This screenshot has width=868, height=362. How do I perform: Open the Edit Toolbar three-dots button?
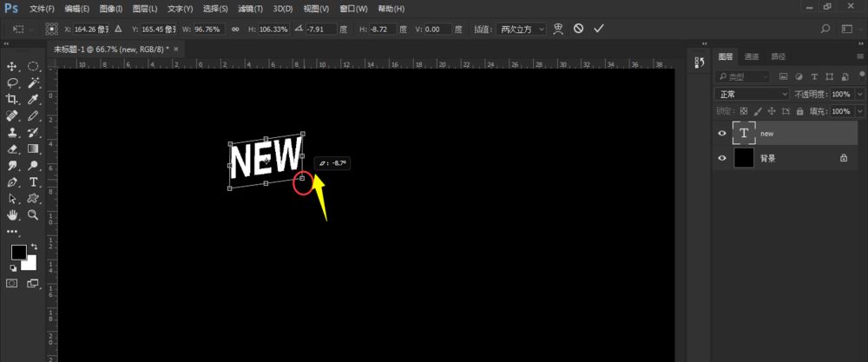tap(11, 231)
